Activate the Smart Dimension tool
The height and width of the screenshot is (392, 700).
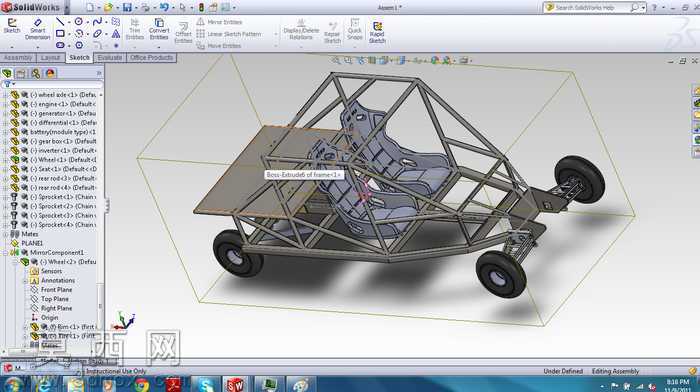[38, 29]
